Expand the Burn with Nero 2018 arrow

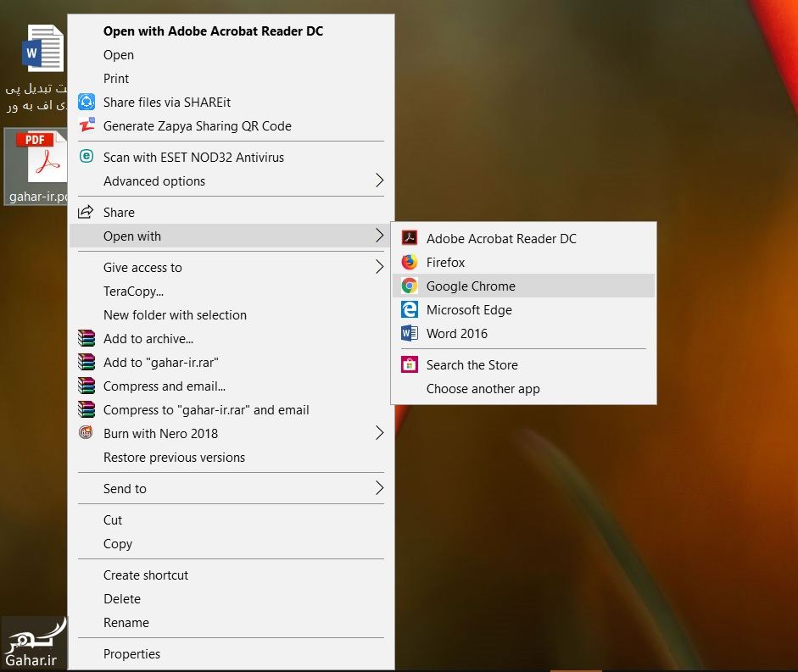(379, 433)
